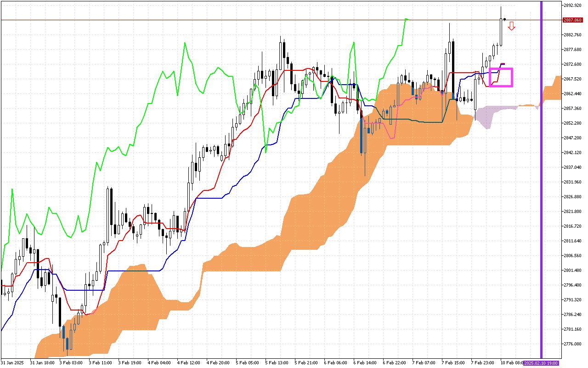Viewport: 588px width, 368px height.
Task: Click the 2867.520 price axis label
Action: click(572, 79)
